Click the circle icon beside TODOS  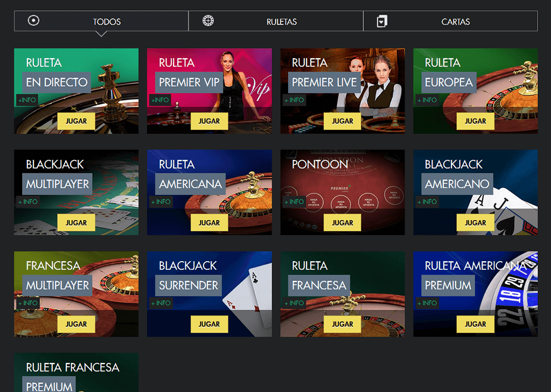coord(33,20)
